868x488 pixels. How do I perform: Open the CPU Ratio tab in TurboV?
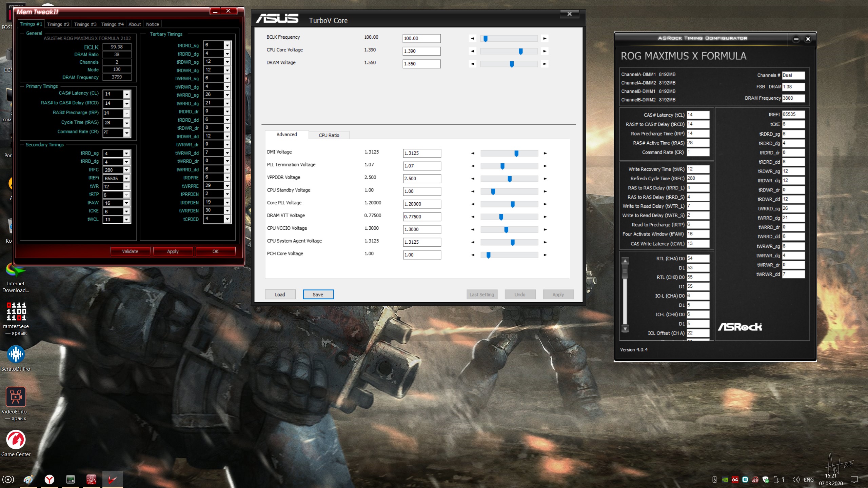pyautogui.click(x=329, y=135)
